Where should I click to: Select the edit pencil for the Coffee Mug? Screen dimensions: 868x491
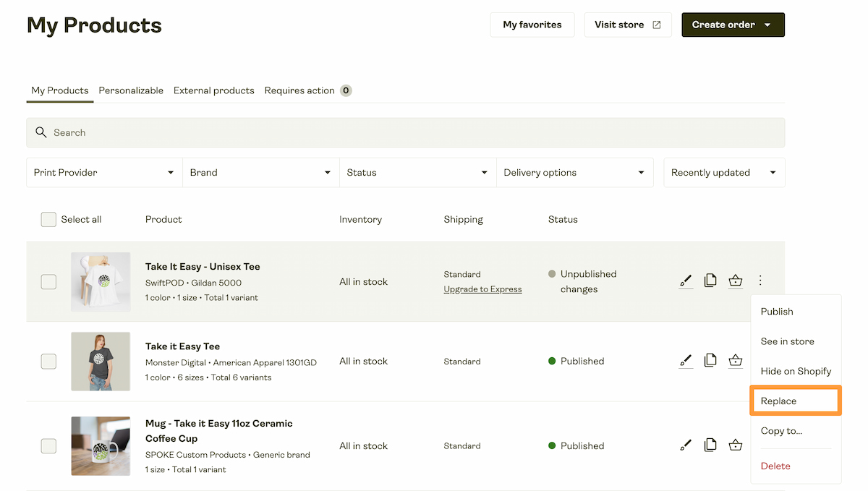[x=686, y=445]
